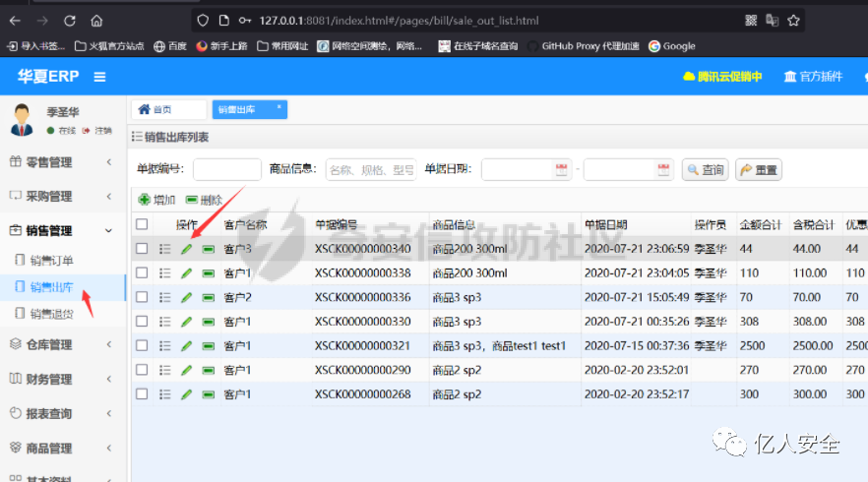
Task: Click the browser address bar URL
Action: (399, 21)
